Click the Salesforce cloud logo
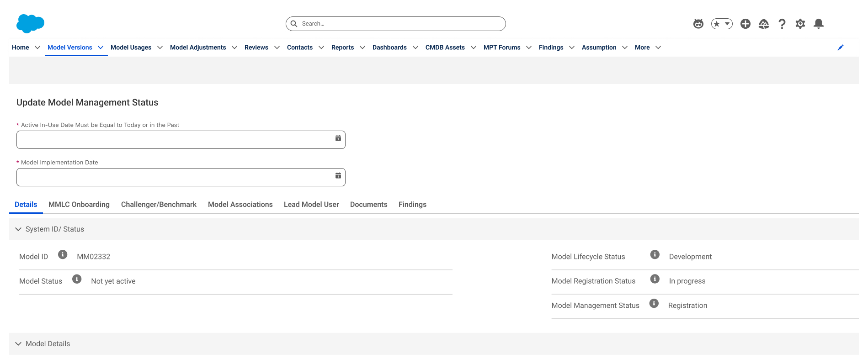Screen dimensions: 868x364 [30, 24]
